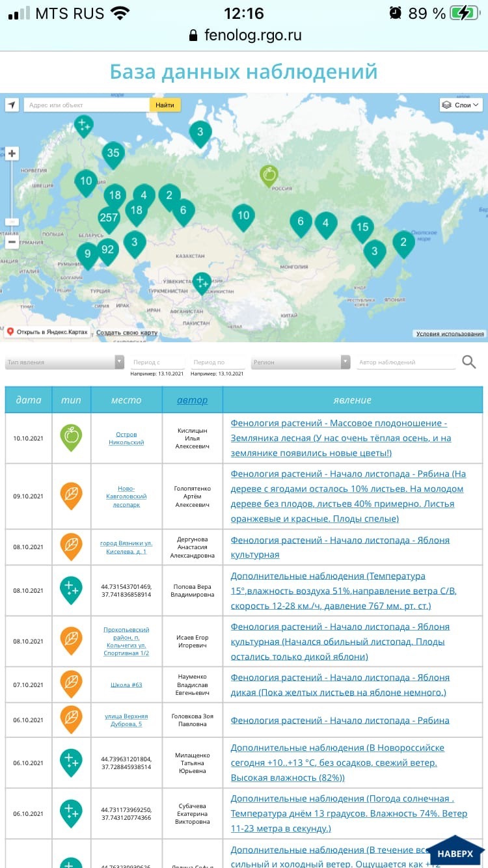Click the Период по date field
Image resolution: width=488 pixels, height=868 pixels.
pos(217,362)
